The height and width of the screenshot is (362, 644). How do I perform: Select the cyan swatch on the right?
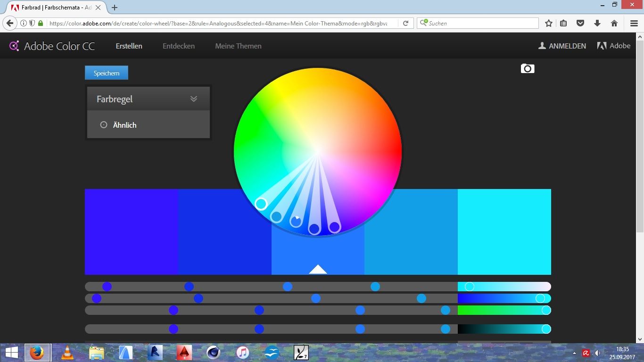(x=504, y=231)
